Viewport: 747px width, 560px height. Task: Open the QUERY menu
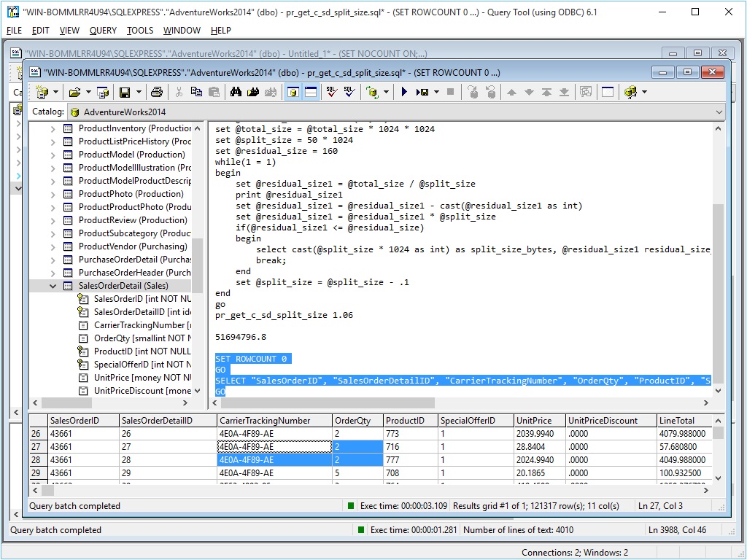tap(103, 31)
